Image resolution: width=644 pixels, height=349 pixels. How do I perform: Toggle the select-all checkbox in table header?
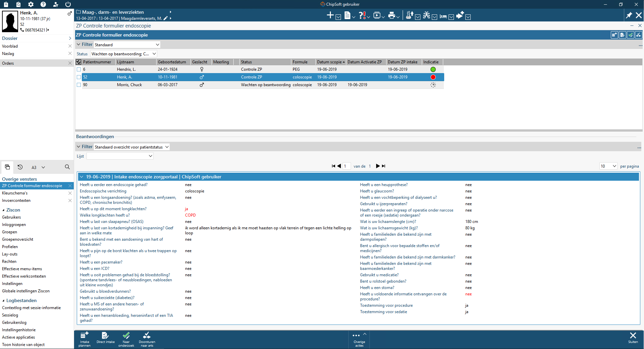79,62
